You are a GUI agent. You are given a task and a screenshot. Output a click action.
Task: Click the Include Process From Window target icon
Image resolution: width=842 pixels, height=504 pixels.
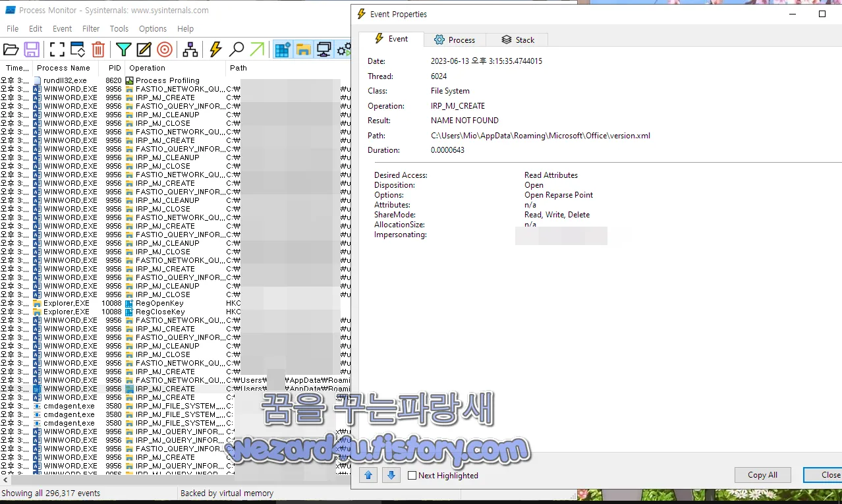coord(165,49)
